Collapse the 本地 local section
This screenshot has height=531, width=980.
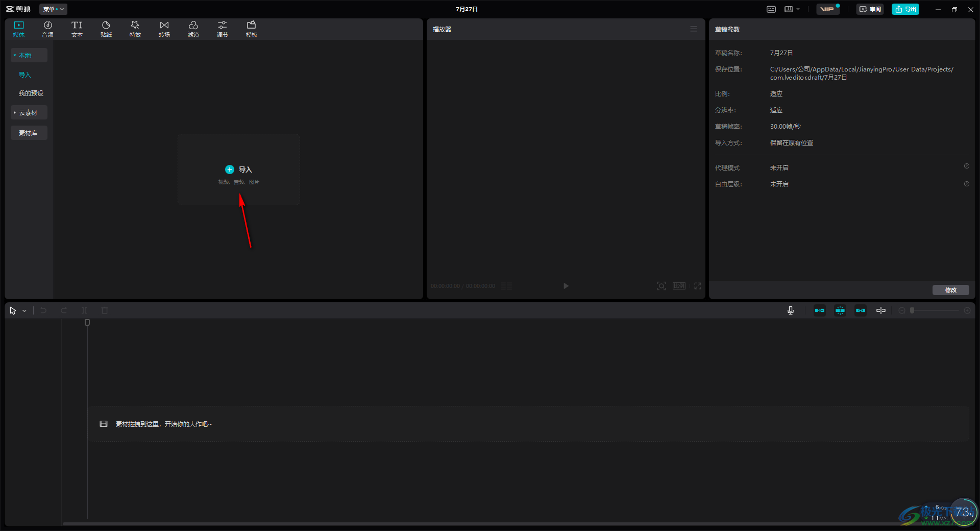tap(29, 55)
